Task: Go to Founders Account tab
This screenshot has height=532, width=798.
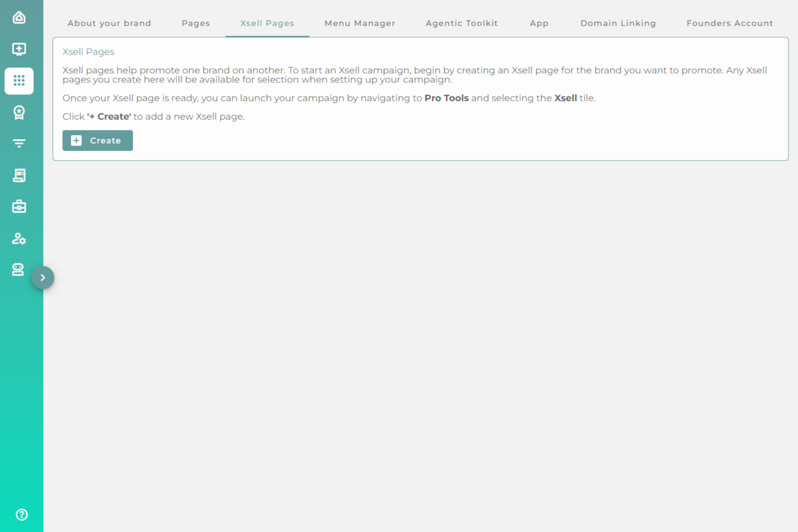Action: click(730, 23)
